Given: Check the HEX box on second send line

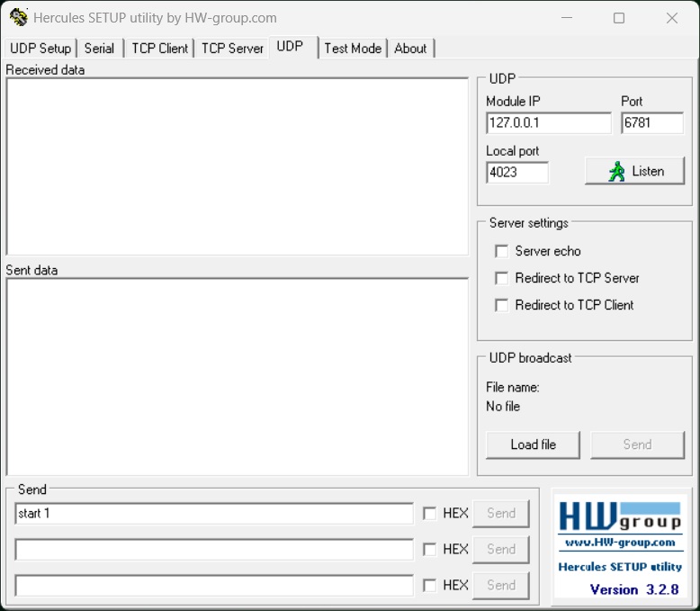Looking at the screenshot, I should click(x=429, y=549).
